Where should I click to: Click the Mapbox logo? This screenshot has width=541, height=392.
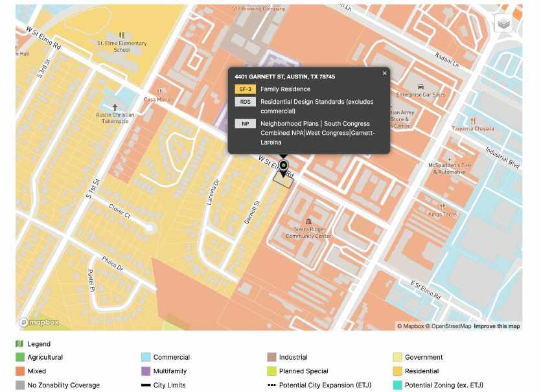(x=39, y=322)
